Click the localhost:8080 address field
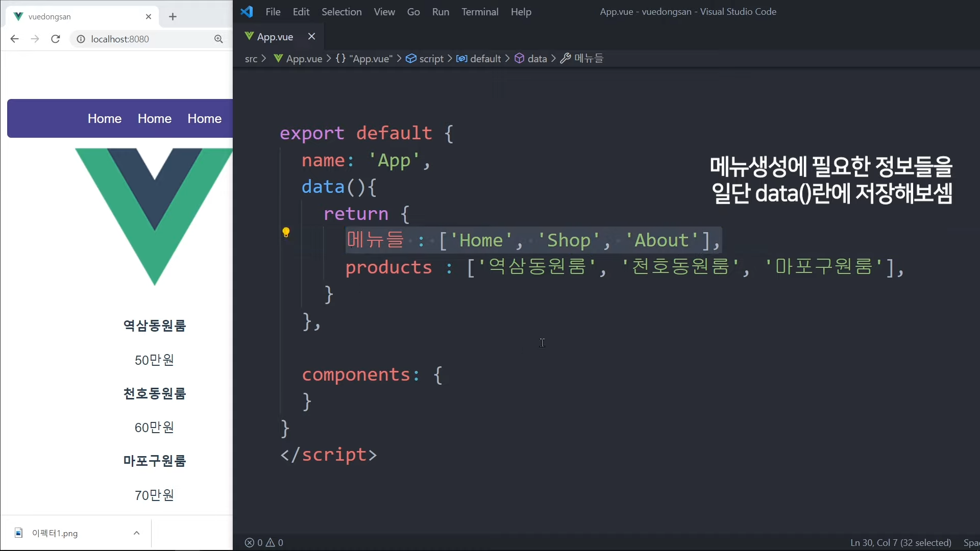Image resolution: width=980 pixels, height=551 pixels. [148, 39]
